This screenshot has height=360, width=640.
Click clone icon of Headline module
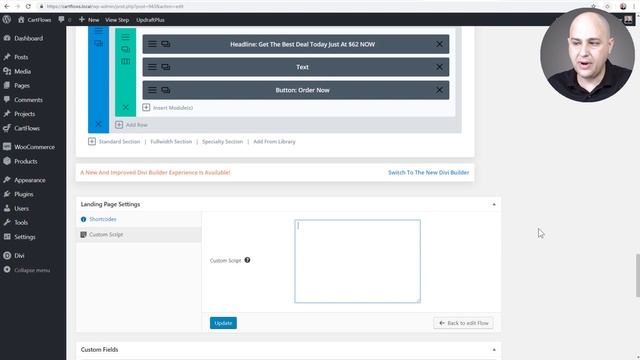pyautogui.click(x=166, y=44)
